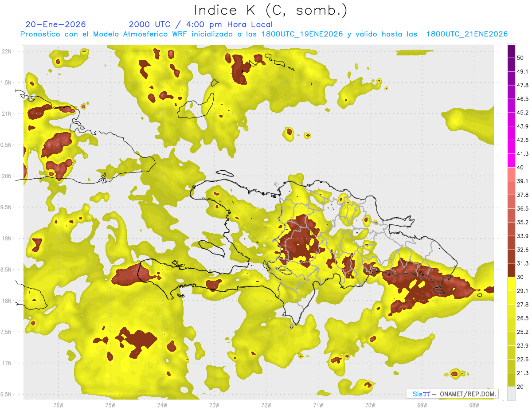The height and width of the screenshot is (411, 532).
Task: Click legend value '31.3'
Action: pyautogui.click(x=523, y=263)
